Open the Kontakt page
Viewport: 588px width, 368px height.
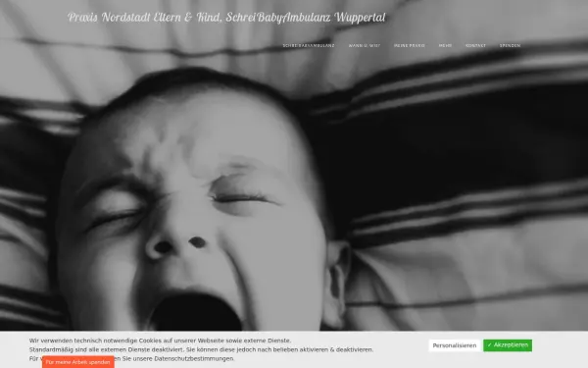click(x=475, y=46)
